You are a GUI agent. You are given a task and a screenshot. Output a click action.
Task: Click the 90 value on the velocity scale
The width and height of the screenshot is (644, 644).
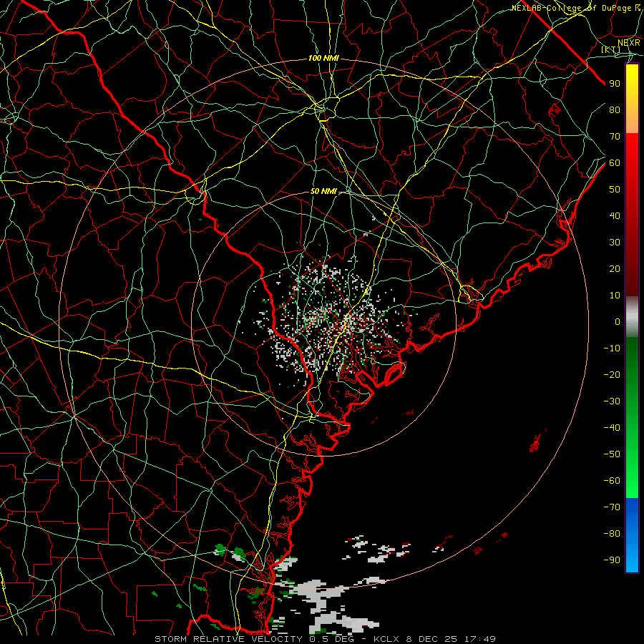pyautogui.click(x=615, y=84)
